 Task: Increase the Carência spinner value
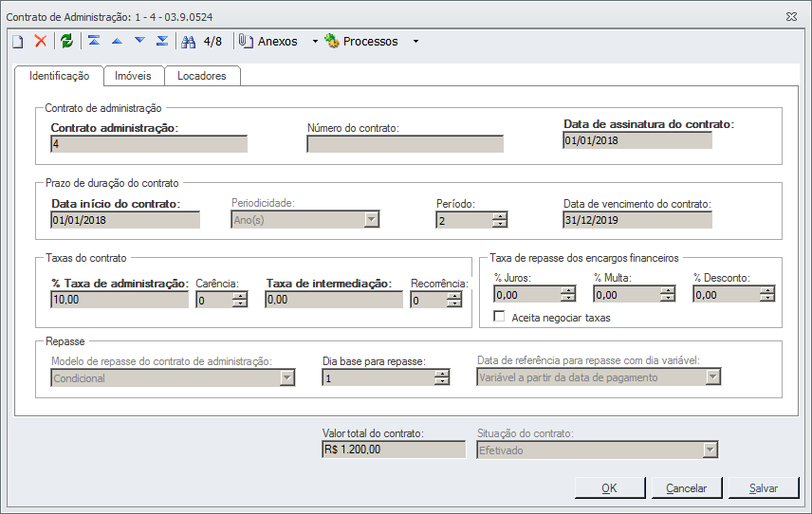point(240,296)
